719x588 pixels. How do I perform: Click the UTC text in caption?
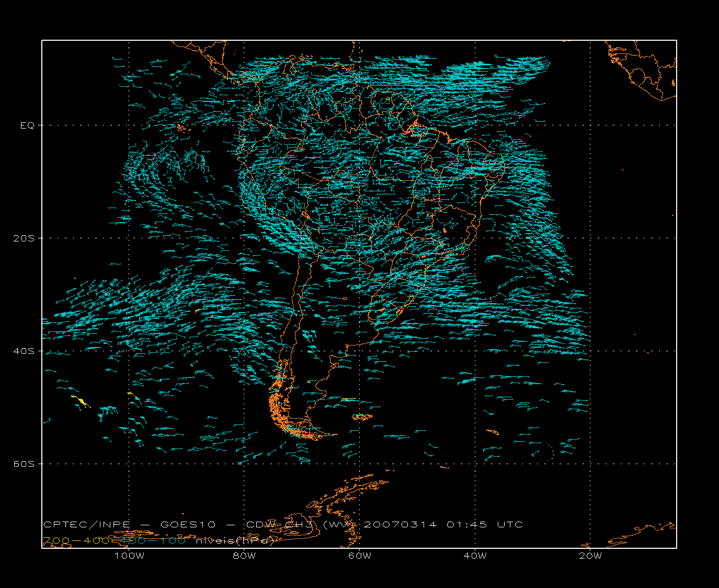(x=510, y=525)
